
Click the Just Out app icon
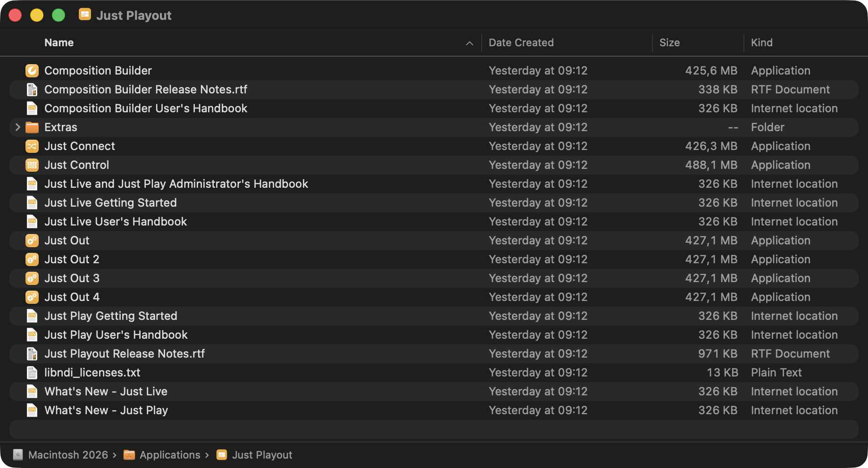[32, 241]
